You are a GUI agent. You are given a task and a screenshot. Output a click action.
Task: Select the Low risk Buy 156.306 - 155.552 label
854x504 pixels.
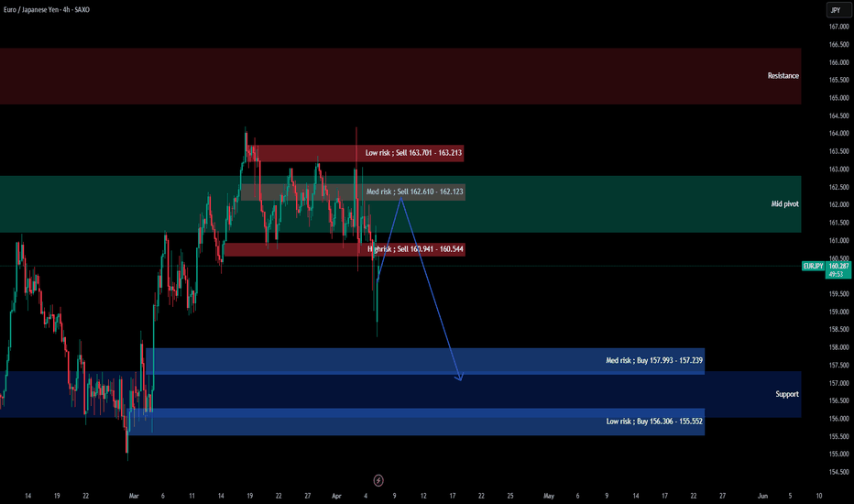coord(654,422)
